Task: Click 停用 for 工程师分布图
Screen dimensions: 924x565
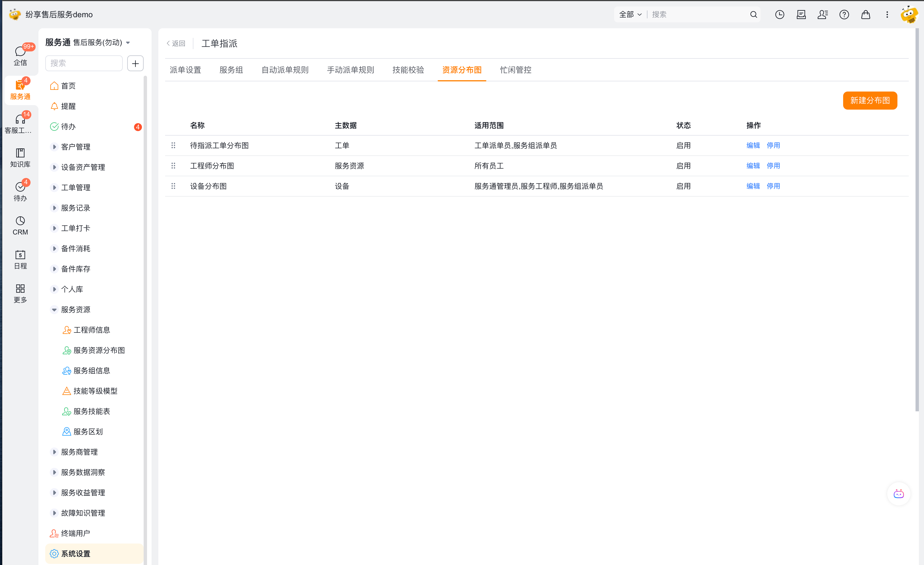Action: [x=773, y=166]
